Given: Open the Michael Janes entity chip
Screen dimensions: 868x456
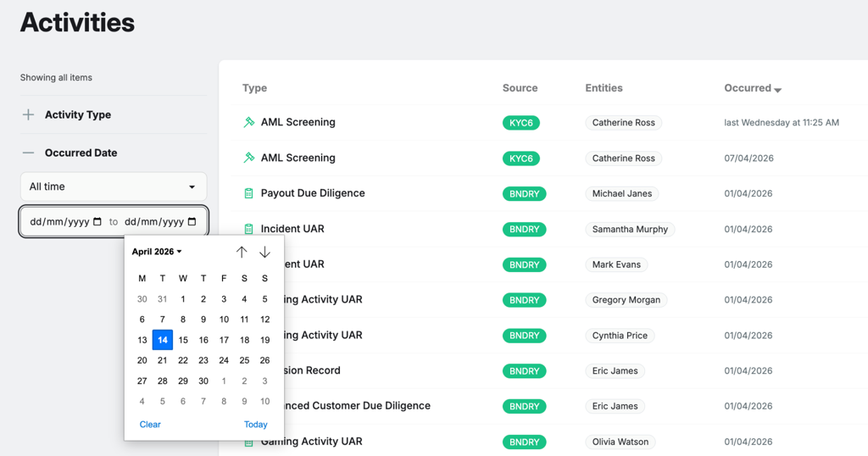Looking at the screenshot, I should pos(621,194).
